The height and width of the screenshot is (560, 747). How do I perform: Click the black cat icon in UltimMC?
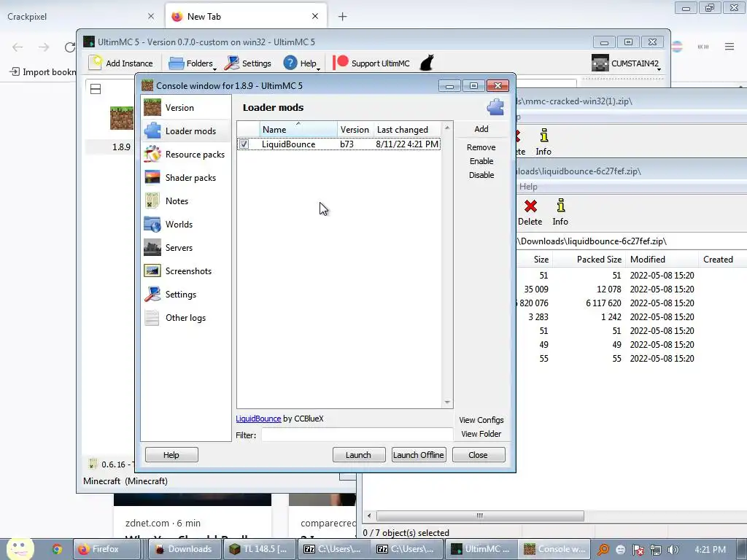click(x=427, y=63)
